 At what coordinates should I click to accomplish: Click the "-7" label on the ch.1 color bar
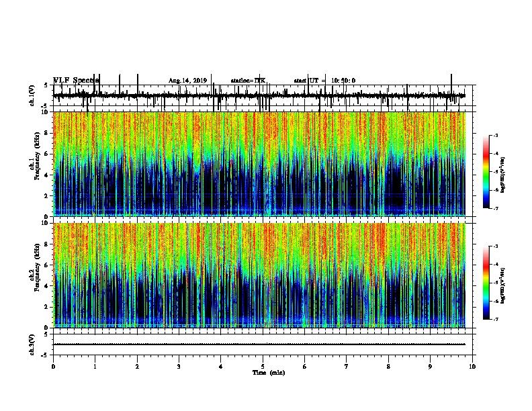click(495, 208)
